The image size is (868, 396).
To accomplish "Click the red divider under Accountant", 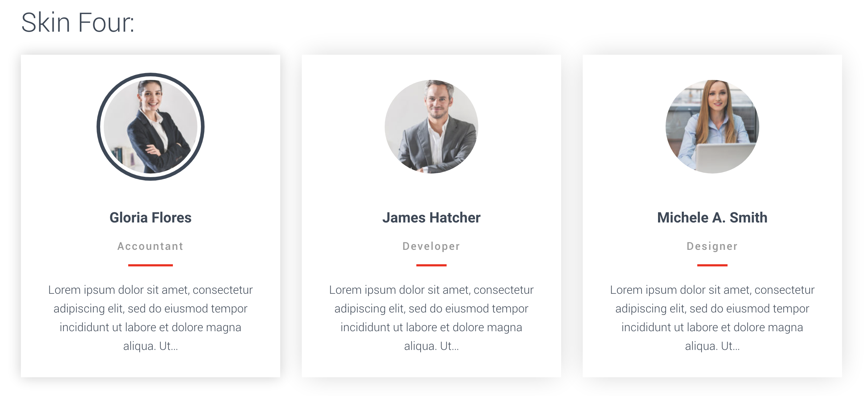I will click(x=151, y=265).
